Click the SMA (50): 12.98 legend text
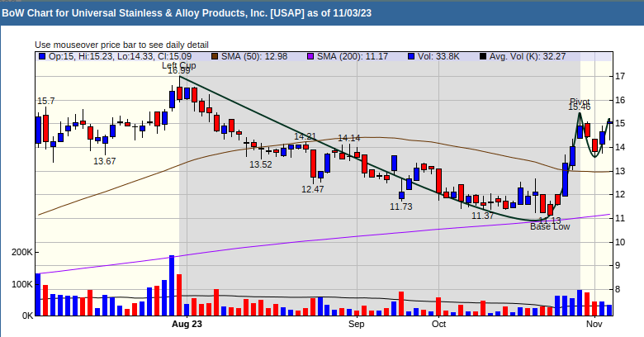Image resolution: width=644 pixels, height=337 pixels. pyautogui.click(x=254, y=56)
